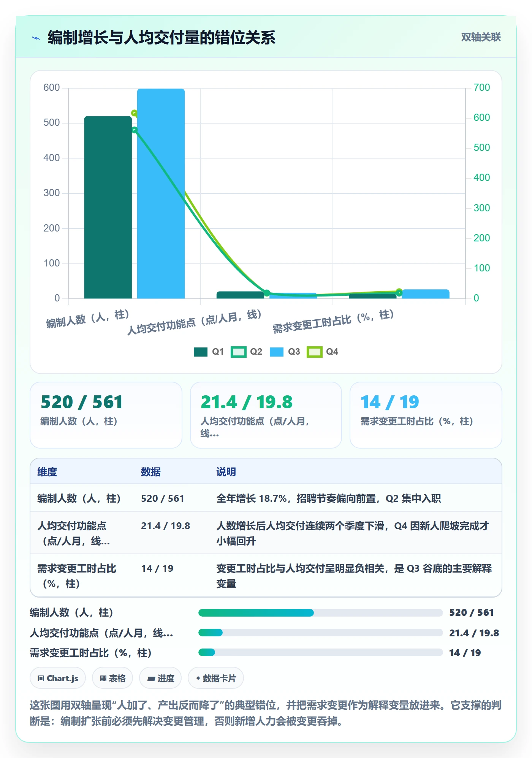Viewport: 532px width, 758px height.
Task: Click the 双轴关联 label in the header
Action: coord(481,37)
